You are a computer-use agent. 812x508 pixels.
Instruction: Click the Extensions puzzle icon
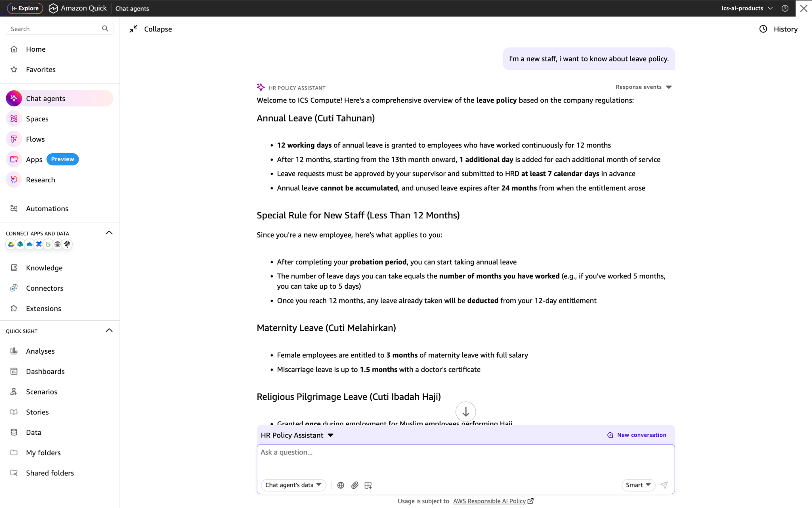click(14, 308)
